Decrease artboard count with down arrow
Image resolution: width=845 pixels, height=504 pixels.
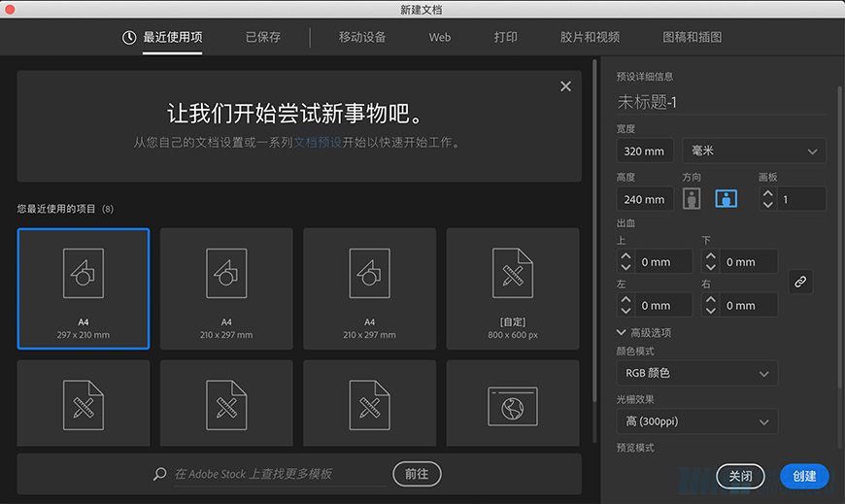click(x=768, y=205)
